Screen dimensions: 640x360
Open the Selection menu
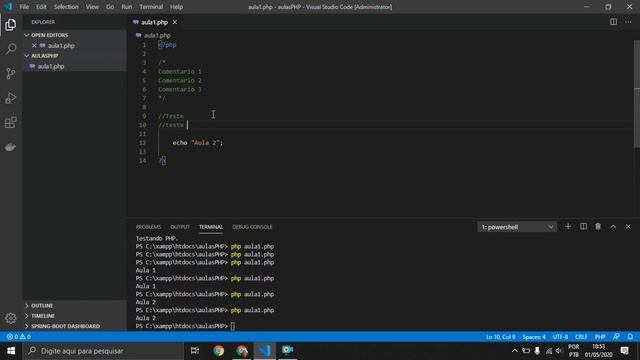[66, 7]
